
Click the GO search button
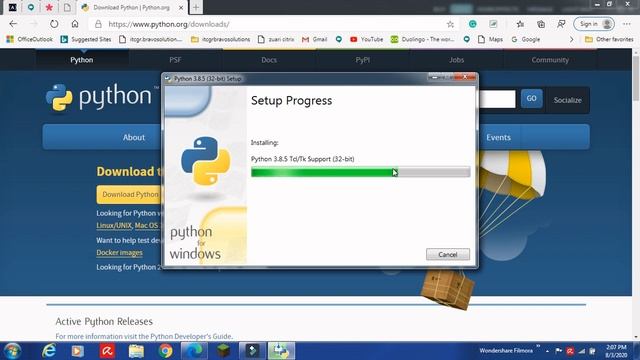coord(531,98)
